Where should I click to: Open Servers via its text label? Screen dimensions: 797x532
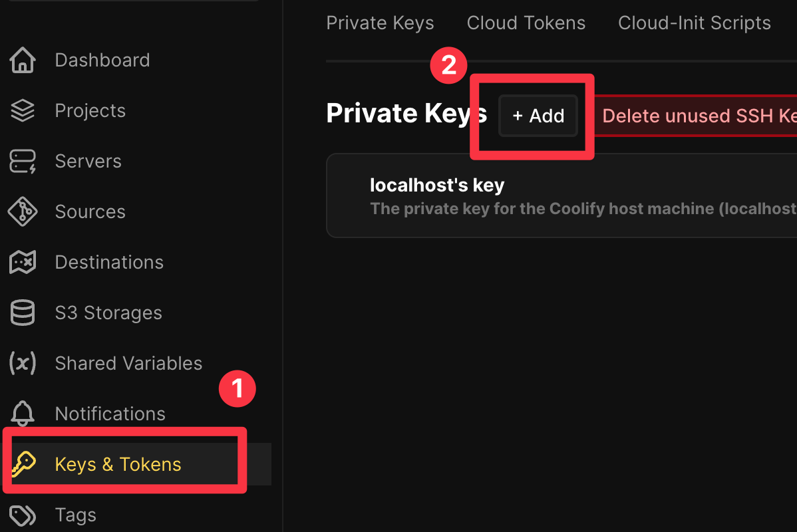pos(88,162)
